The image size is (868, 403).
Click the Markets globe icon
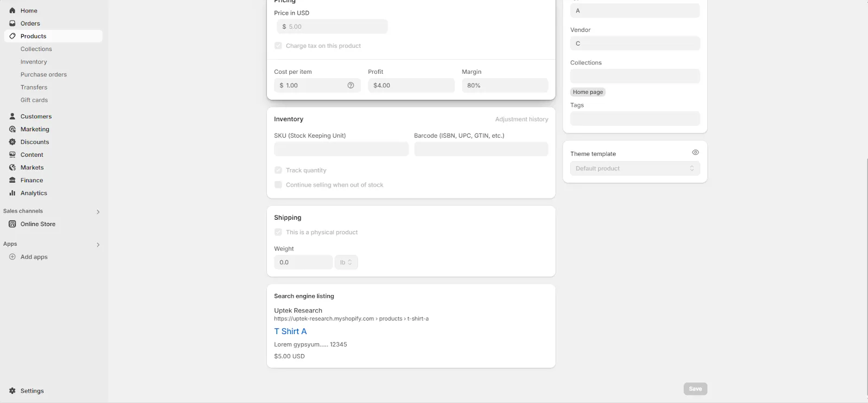12,168
